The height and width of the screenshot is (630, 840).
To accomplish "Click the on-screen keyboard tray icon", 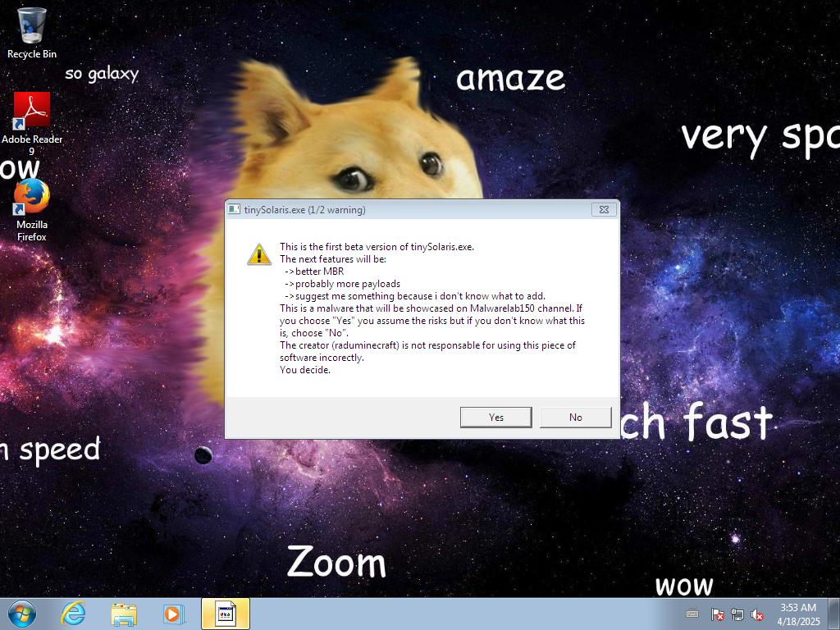I will point(692,614).
